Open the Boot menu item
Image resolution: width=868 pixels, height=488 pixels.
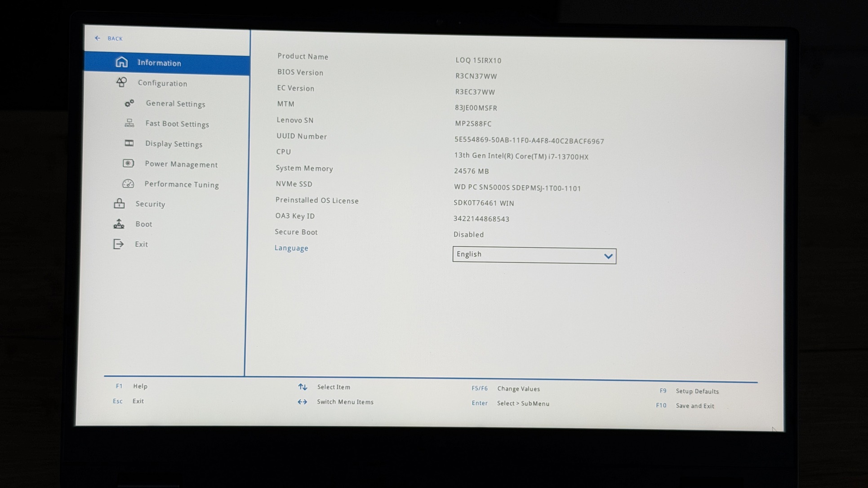coord(144,224)
